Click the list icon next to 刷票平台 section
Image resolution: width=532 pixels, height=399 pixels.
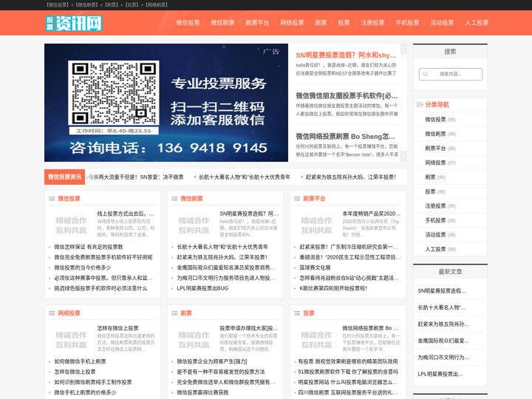tap(297, 199)
